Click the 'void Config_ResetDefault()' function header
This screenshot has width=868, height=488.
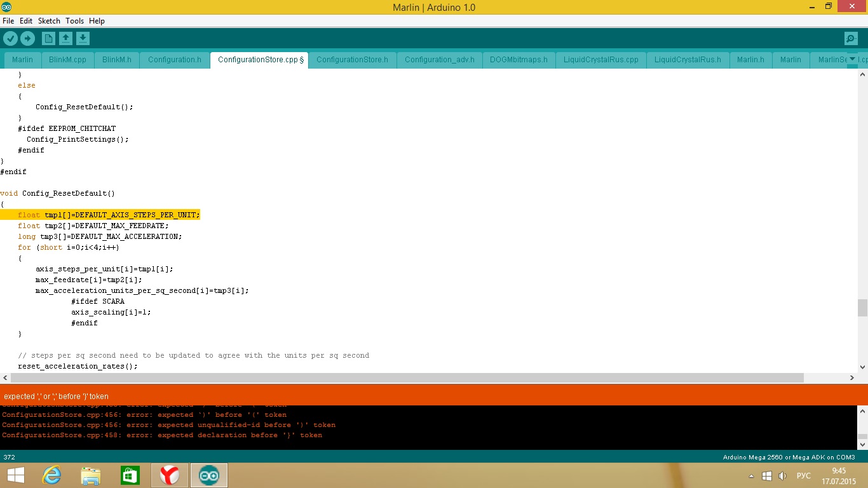[58, 193]
